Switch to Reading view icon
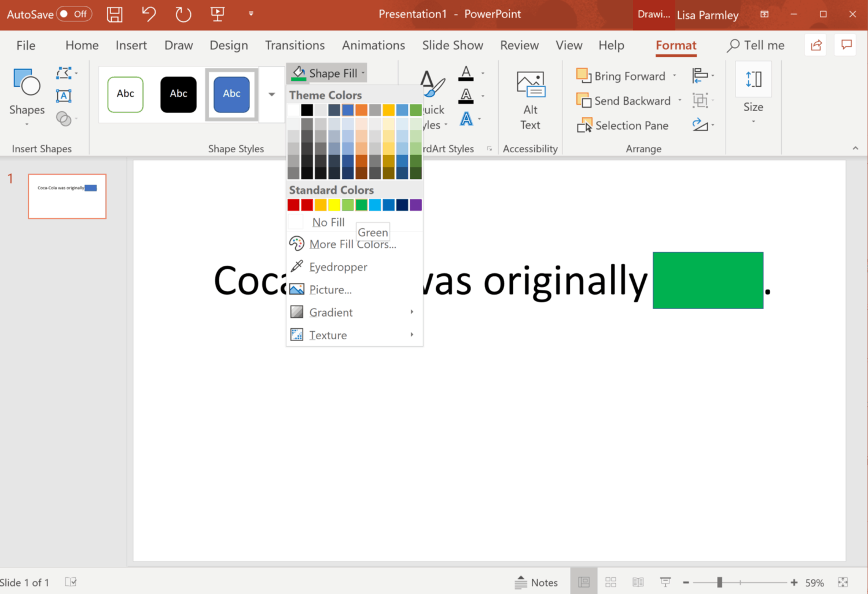The image size is (868, 594). pos(638,582)
